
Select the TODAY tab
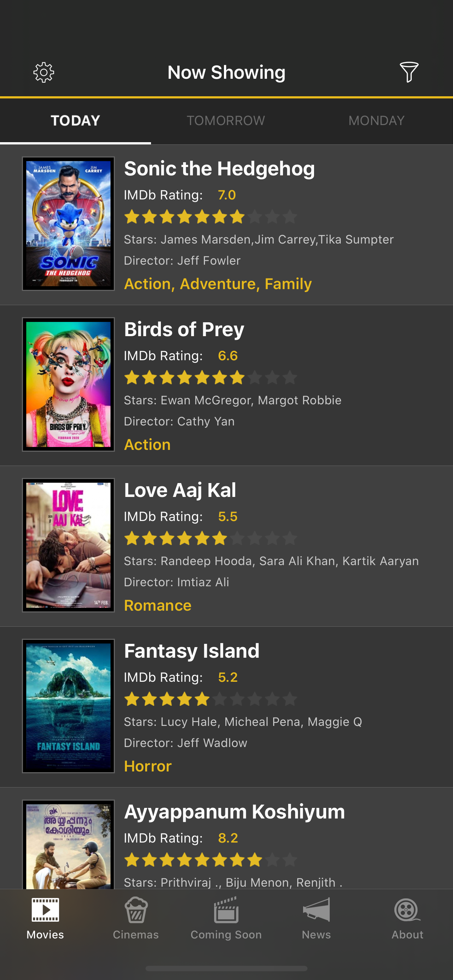75,120
